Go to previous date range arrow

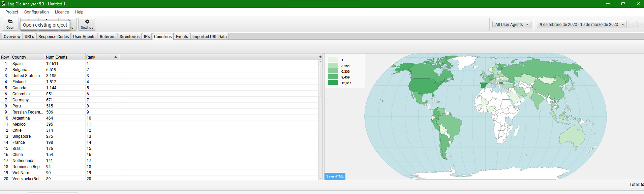tap(632, 25)
